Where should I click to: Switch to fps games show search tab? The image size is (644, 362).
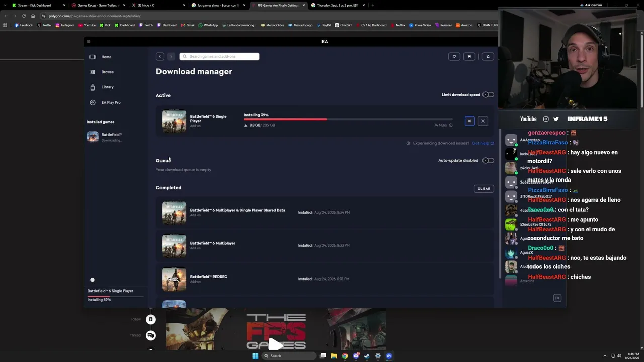click(217, 5)
